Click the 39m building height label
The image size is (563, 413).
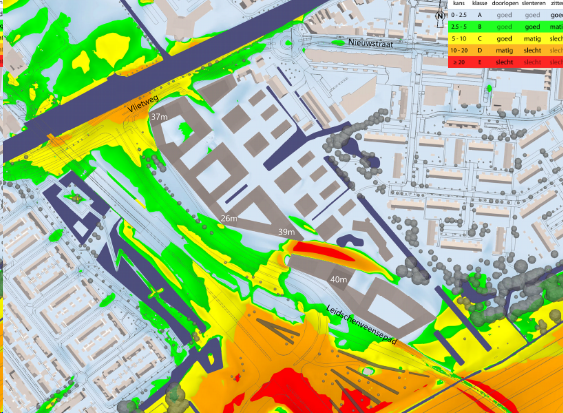click(x=287, y=232)
